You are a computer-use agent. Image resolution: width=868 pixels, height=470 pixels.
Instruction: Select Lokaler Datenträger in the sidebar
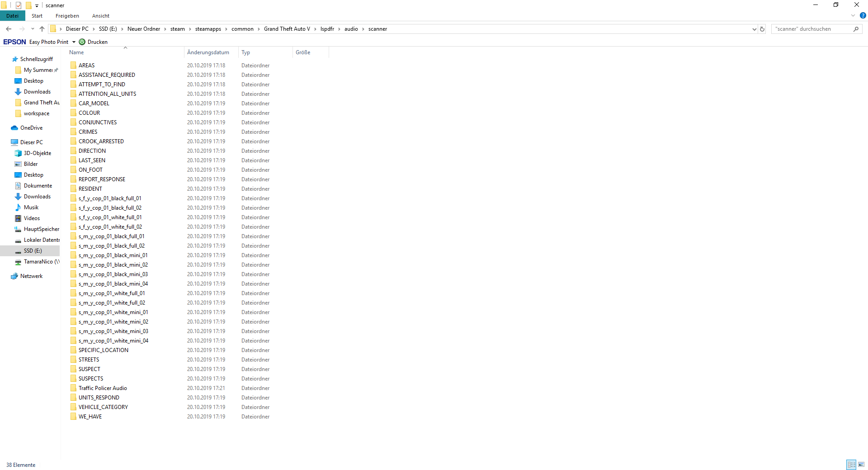pos(42,240)
